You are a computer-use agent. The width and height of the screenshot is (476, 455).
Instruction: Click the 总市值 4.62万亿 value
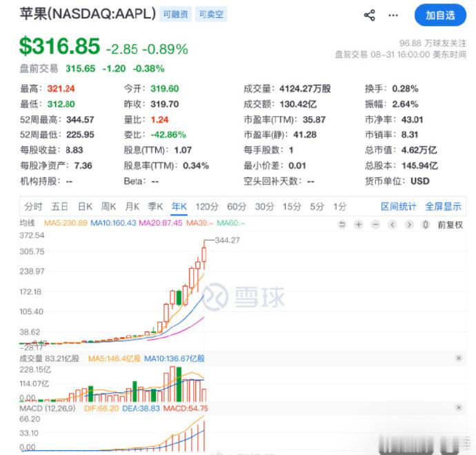pos(419,150)
